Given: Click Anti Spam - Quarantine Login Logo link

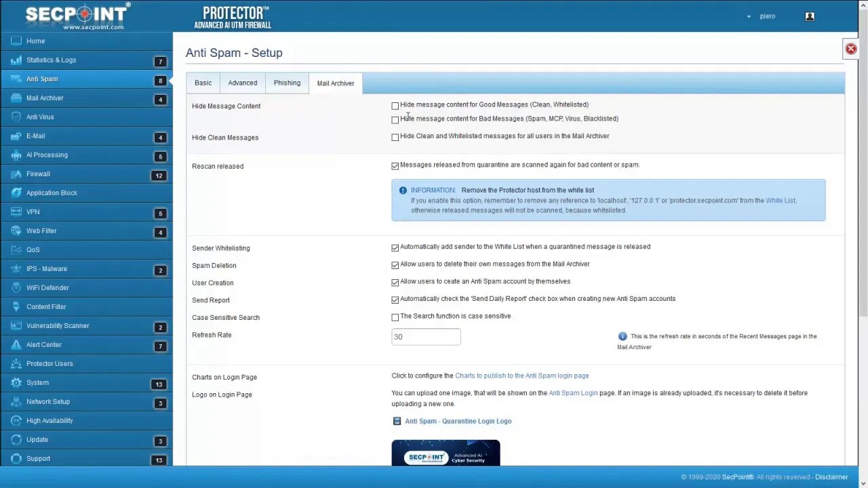Looking at the screenshot, I should coord(458,421).
